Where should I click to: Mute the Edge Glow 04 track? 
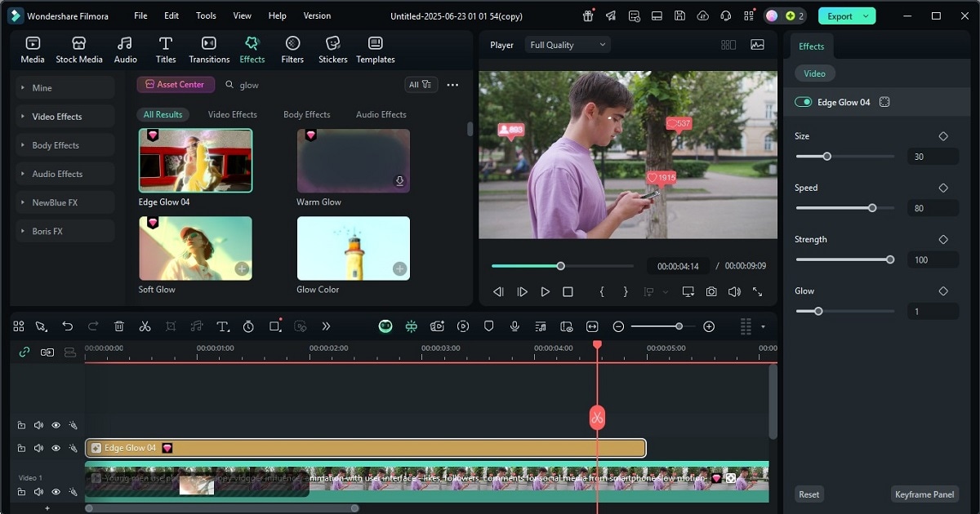(38, 448)
